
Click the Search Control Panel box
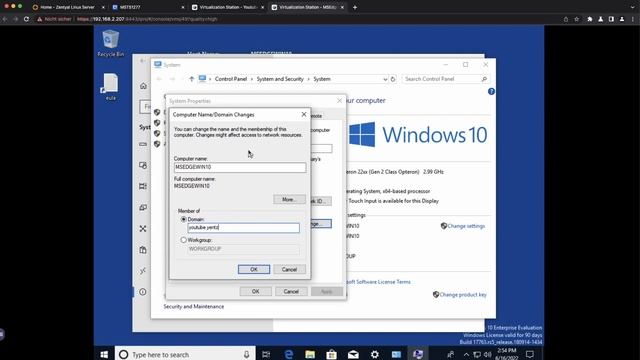446,79
